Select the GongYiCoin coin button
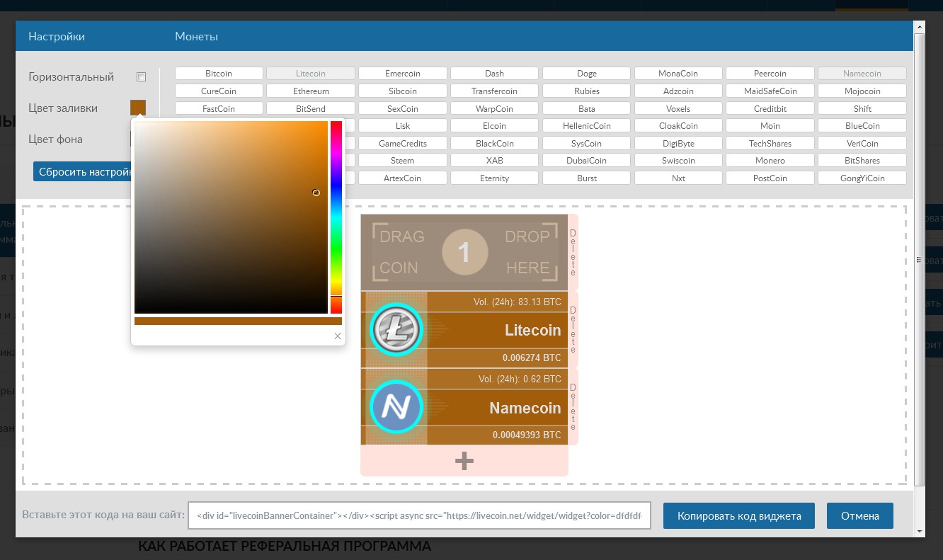The image size is (943, 560). (862, 178)
